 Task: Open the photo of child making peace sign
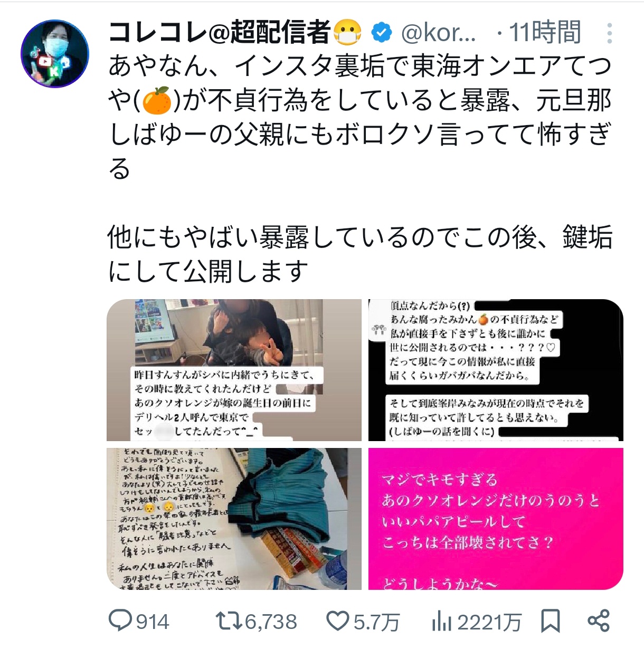(x=234, y=370)
